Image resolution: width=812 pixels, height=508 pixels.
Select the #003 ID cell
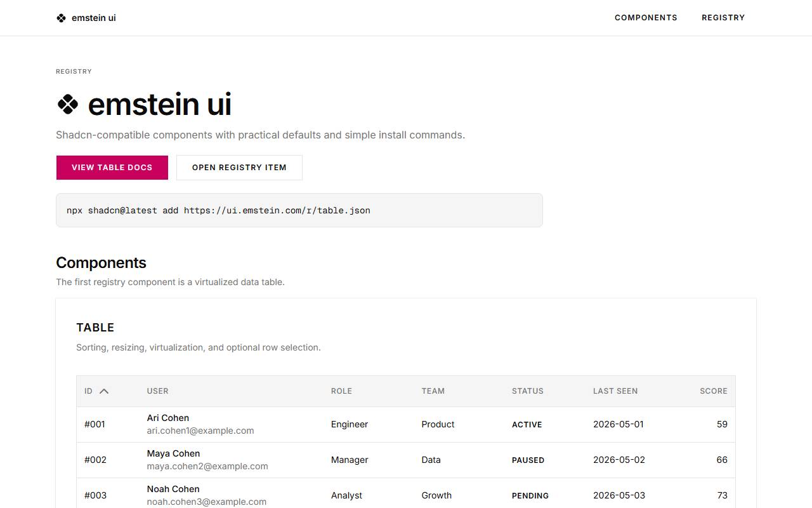point(96,495)
